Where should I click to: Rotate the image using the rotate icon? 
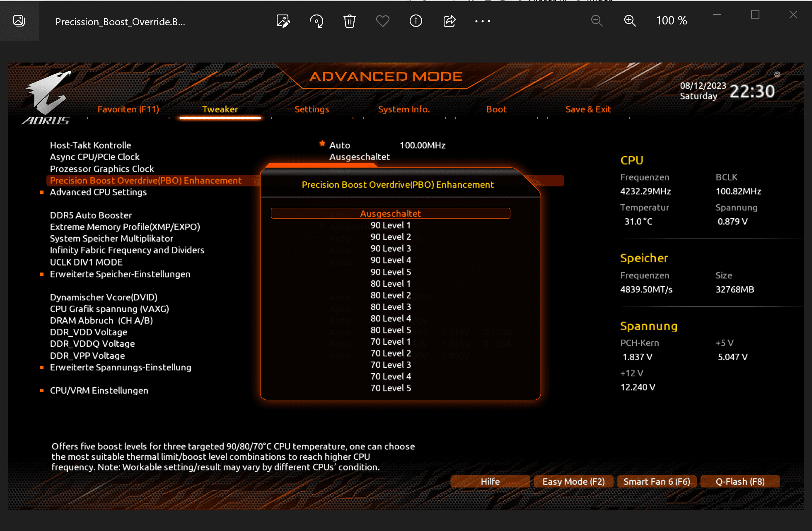[x=317, y=21]
